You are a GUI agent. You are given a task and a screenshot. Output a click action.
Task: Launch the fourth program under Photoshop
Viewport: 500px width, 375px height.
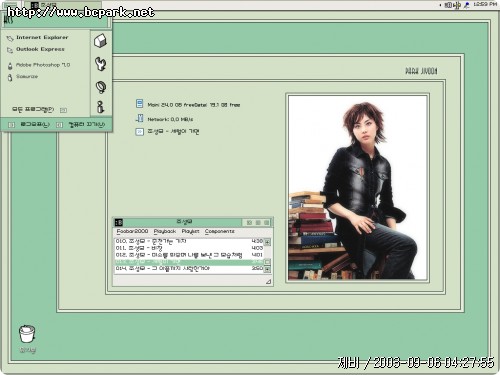tap(27, 76)
